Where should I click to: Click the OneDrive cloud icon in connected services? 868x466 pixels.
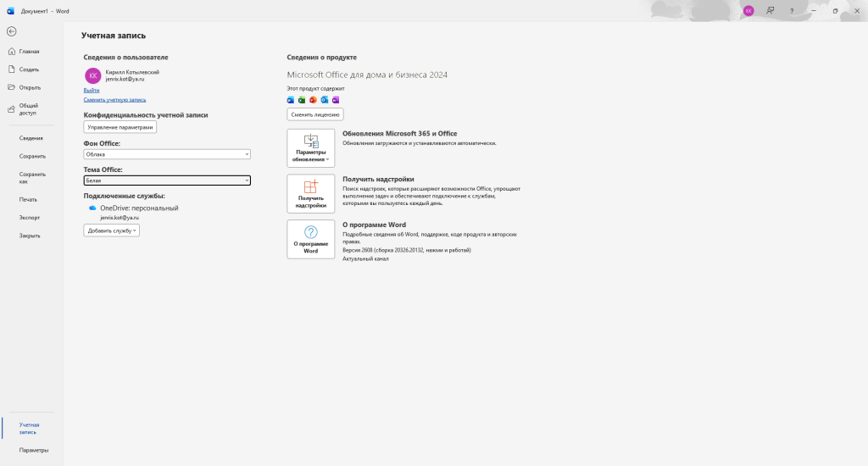[x=92, y=208]
